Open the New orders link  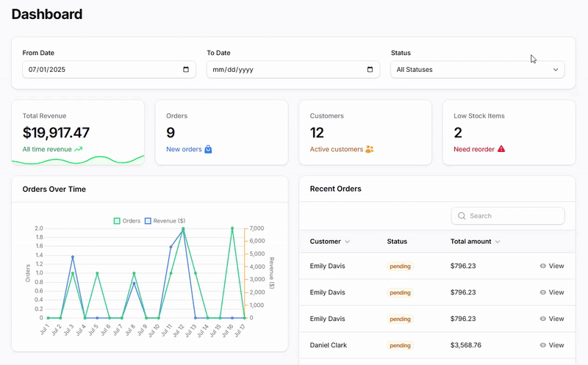[x=184, y=149]
